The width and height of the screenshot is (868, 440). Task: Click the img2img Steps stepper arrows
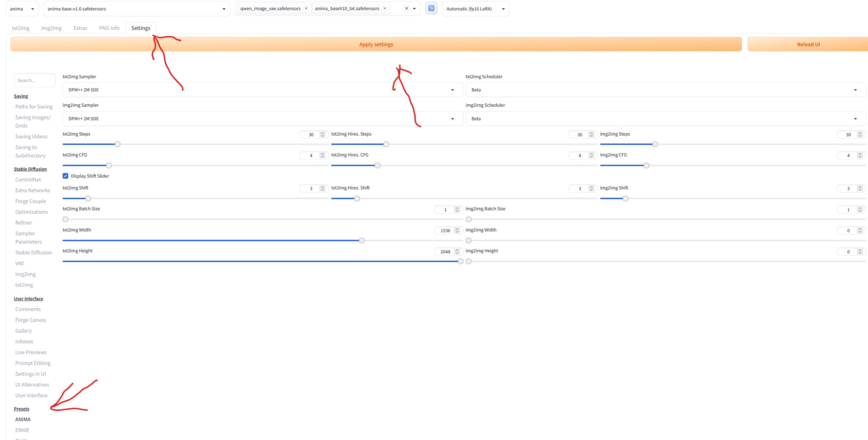click(860, 135)
